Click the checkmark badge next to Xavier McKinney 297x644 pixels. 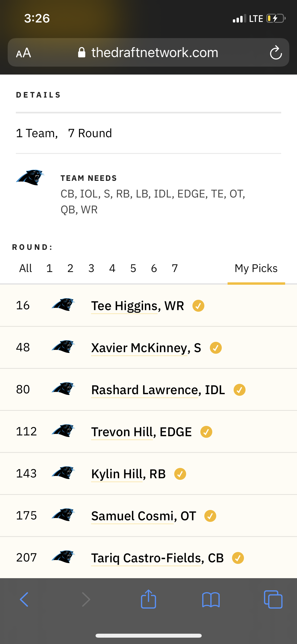[x=216, y=348]
